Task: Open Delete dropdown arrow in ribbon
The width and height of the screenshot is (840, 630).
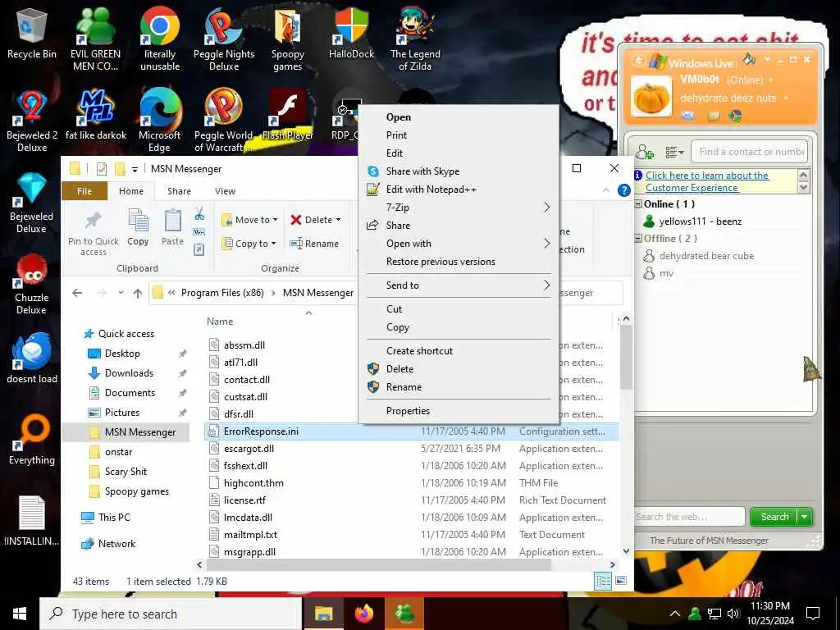Action: pyautogui.click(x=338, y=220)
